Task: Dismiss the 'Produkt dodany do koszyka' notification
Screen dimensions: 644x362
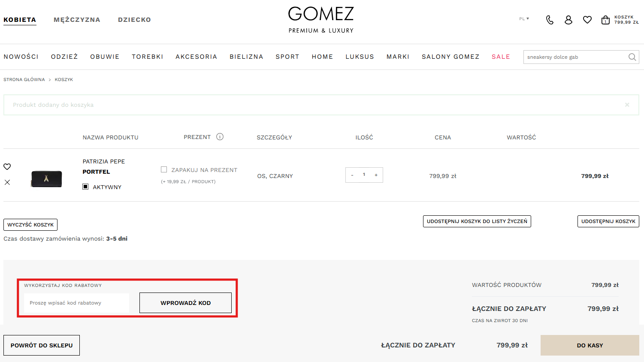Action: 627,104
